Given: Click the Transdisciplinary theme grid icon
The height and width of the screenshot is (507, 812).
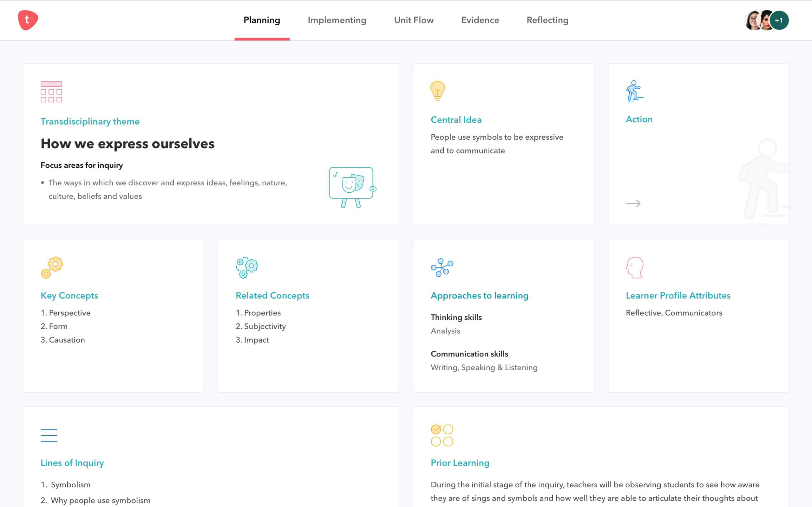Looking at the screenshot, I should click(51, 92).
